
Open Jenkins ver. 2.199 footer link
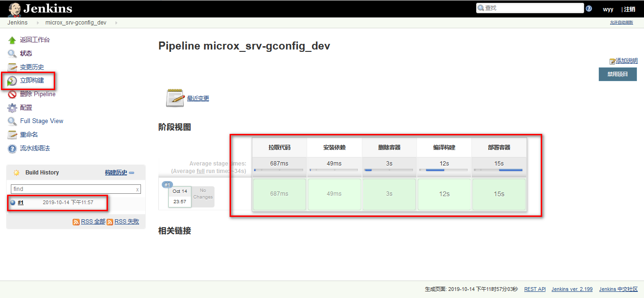point(572,290)
